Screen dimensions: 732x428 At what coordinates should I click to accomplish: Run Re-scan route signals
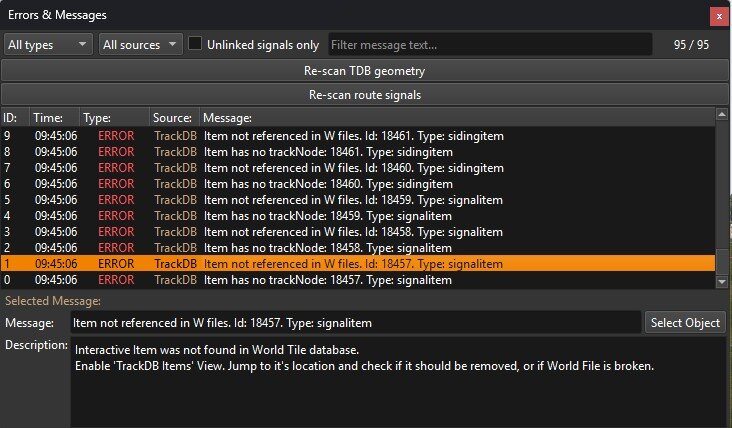pyautogui.click(x=365, y=95)
